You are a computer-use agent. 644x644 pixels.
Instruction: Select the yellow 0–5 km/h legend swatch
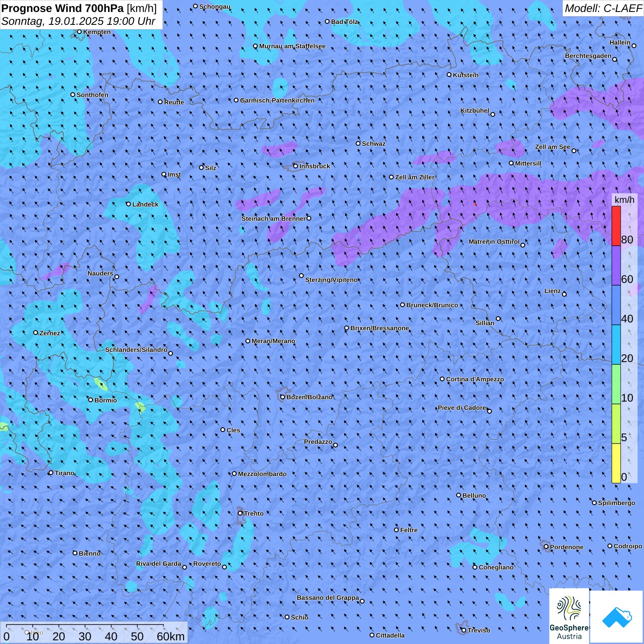(x=616, y=463)
